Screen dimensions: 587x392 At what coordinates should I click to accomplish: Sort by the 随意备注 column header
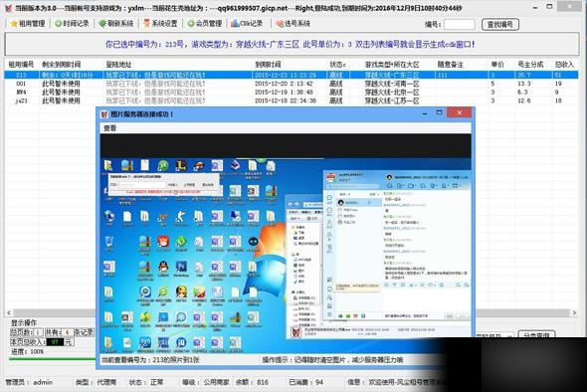point(451,65)
